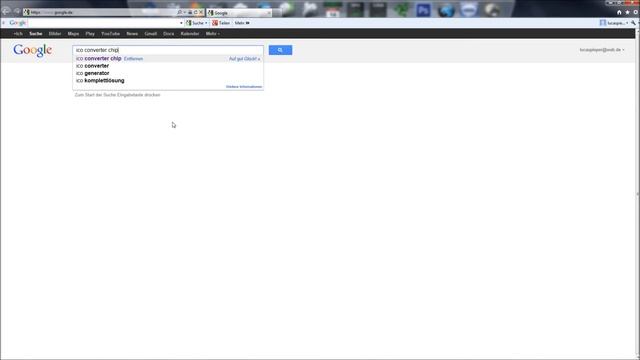The image size is (640, 360).
Task: Select Suche in the black Google bar
Action: pyautogui.click(x=36, y=33)
